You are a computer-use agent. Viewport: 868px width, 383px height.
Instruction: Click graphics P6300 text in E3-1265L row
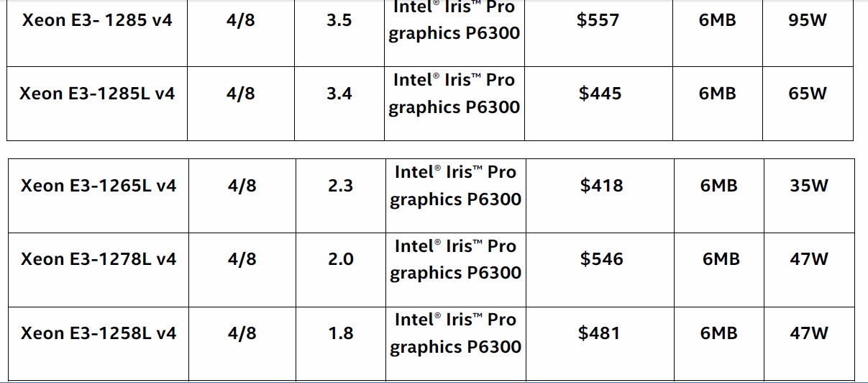[x=455, y=200]
